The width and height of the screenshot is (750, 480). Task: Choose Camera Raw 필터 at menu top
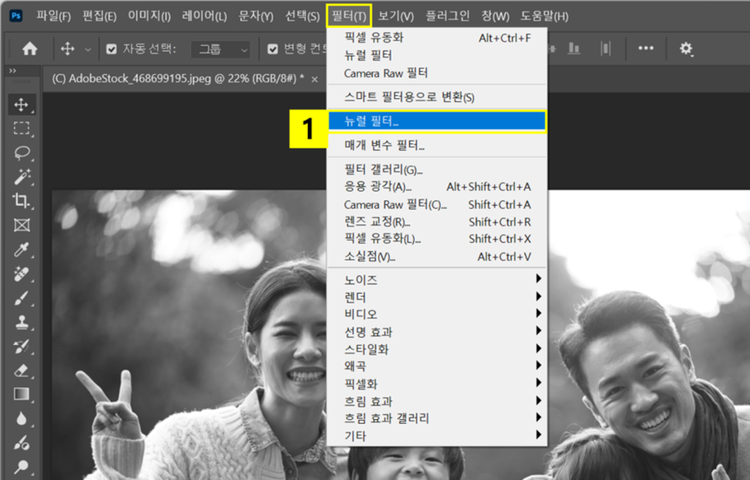coord(437,73)
